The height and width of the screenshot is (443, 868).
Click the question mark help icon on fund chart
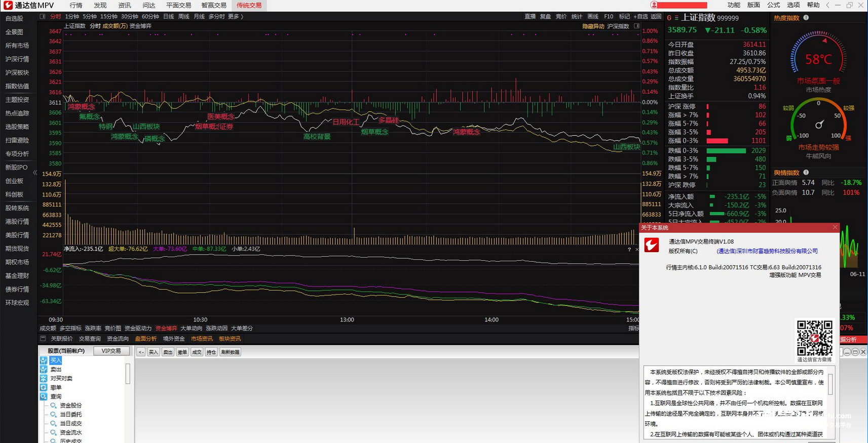629,250
